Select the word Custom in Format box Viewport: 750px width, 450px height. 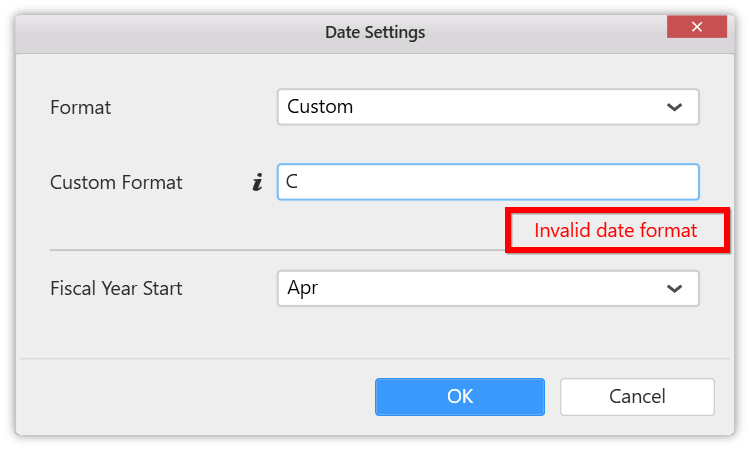tap(320, 107)
